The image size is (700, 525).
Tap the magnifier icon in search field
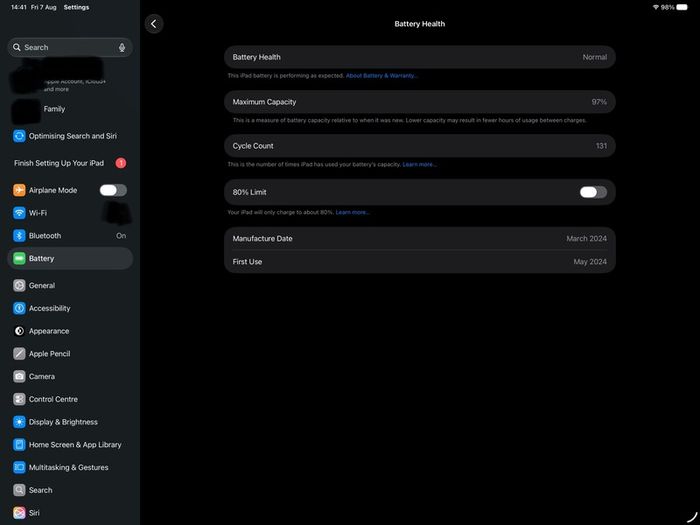(17, 47)
